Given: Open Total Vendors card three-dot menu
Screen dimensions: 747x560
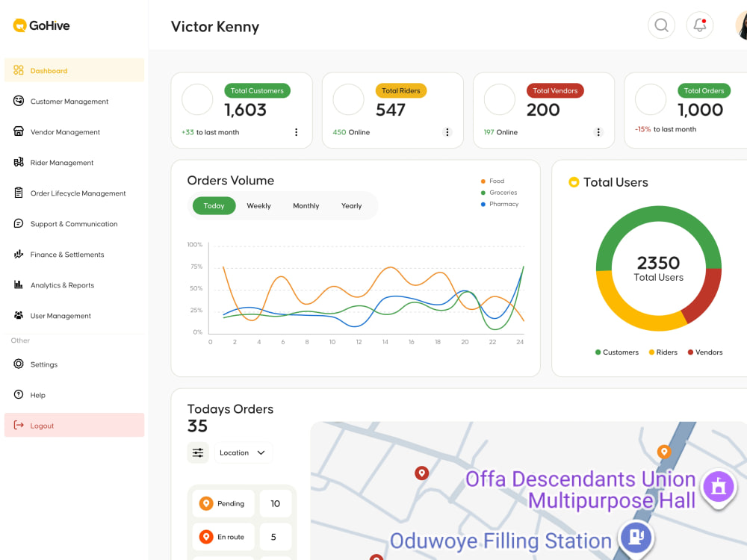Looking at the screenshot, I should pyautogui.click(x=598, y=132).
